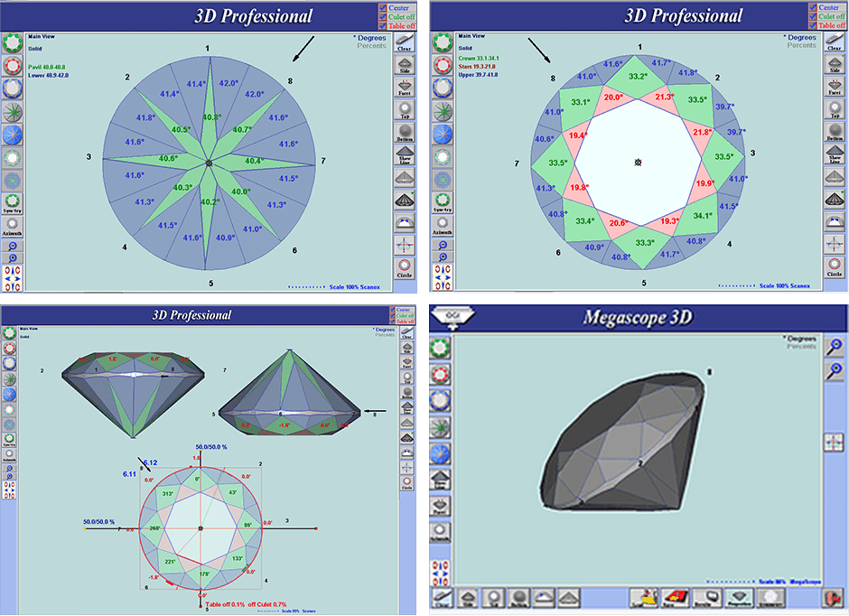Click red book icon in Megascope 3D bottom bar
The height and width of the screenshot is (616, 849).
click(676, 598)
